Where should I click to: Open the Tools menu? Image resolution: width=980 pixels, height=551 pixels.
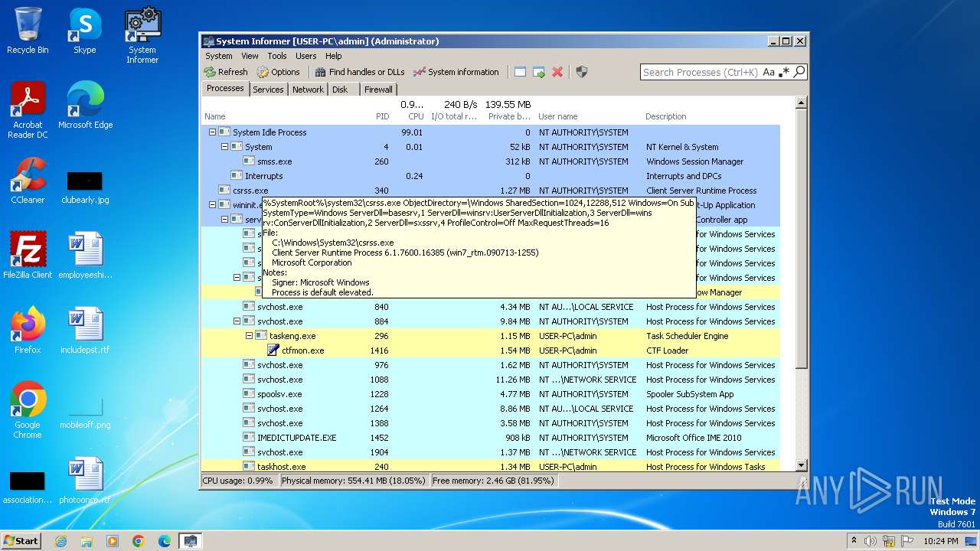pyautogui.click(x=277, y=56)
